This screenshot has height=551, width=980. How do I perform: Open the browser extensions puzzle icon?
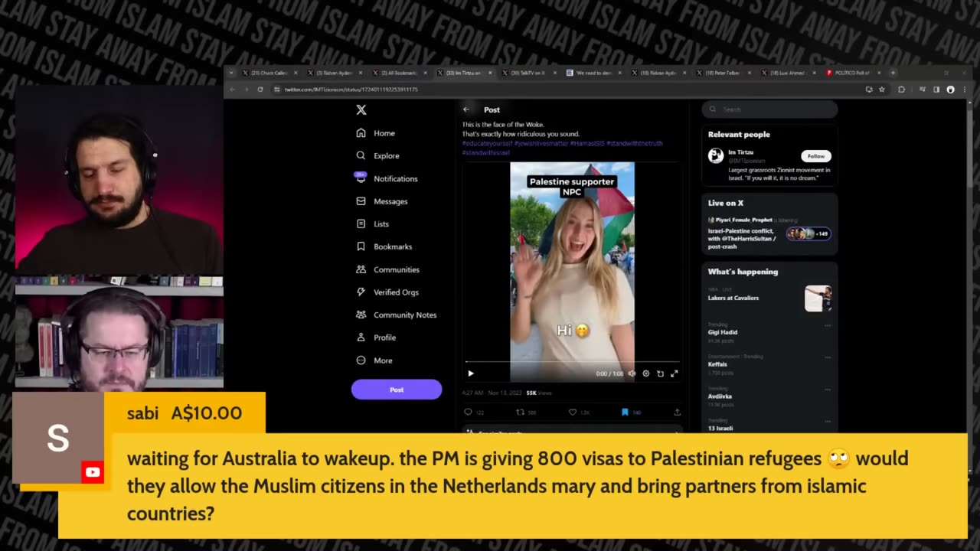tap(901, 90)
